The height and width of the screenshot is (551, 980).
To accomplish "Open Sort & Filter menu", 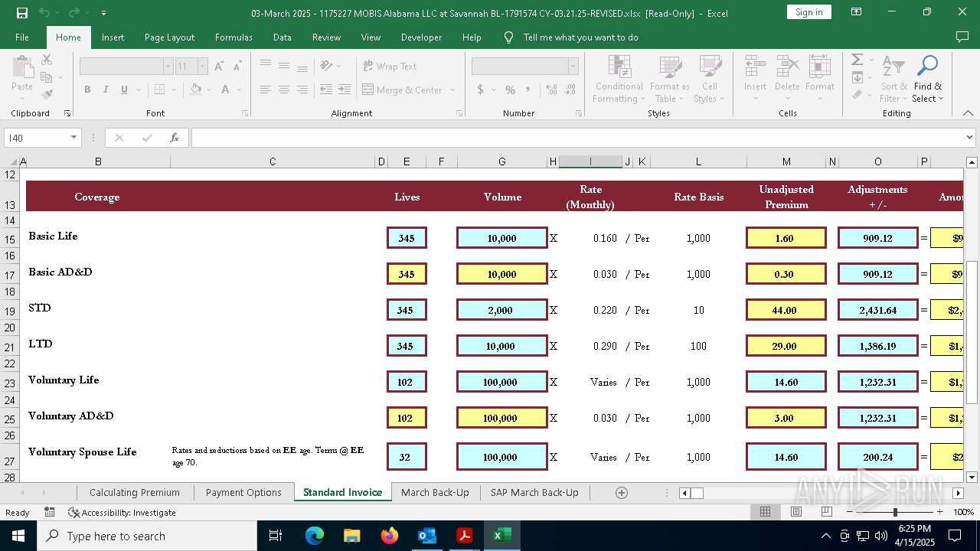I will 893,79.
